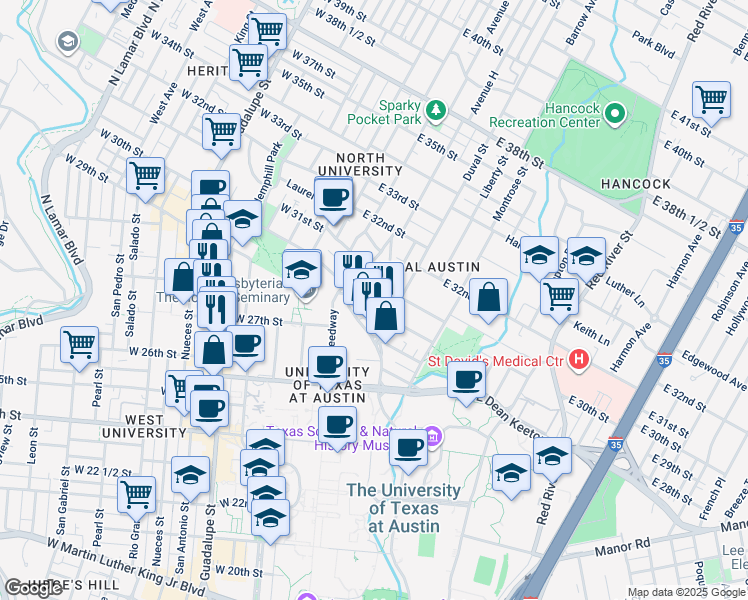
Task: Click graduation cap marker nearest the I-35 interchange
Action: pos(552,457)
